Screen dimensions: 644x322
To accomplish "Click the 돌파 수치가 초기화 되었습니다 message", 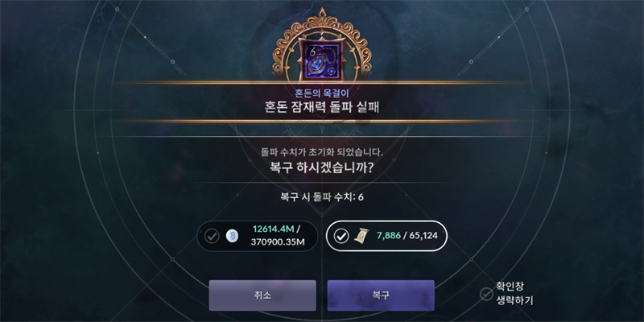I will 322,152.
